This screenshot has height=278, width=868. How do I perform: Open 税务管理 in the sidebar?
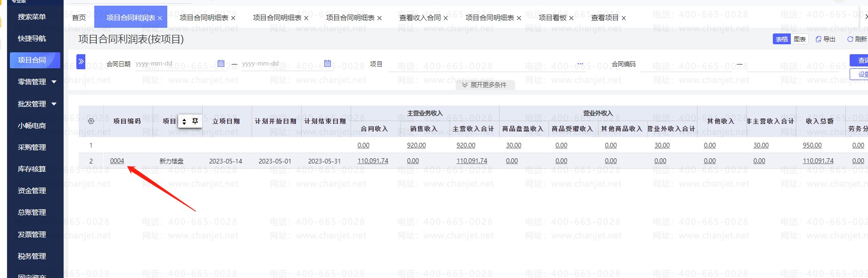(32, 256)
